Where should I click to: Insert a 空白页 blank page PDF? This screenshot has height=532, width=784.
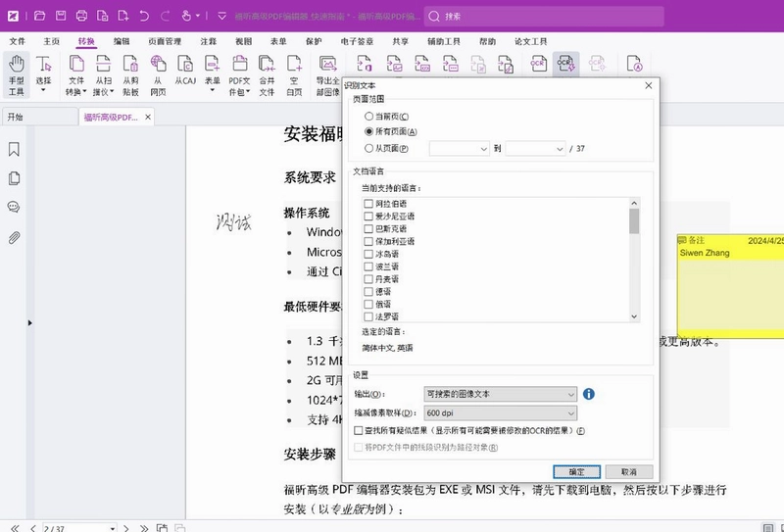(294, 75)
